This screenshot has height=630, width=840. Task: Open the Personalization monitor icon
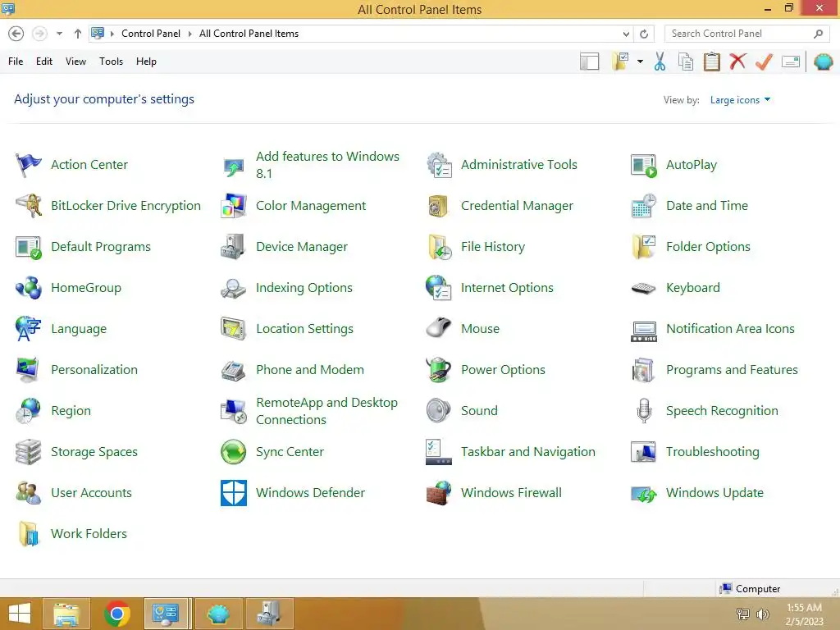(x=29, y=370)
